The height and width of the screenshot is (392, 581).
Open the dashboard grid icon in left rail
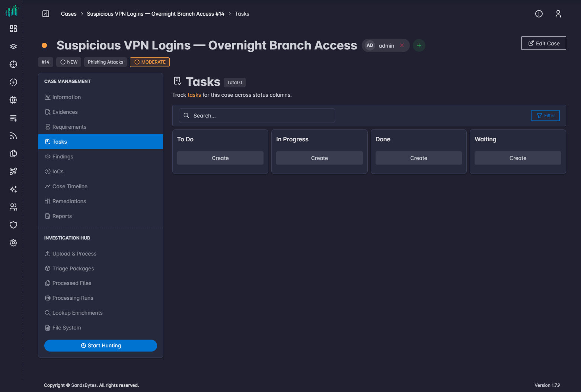(13, 29)
